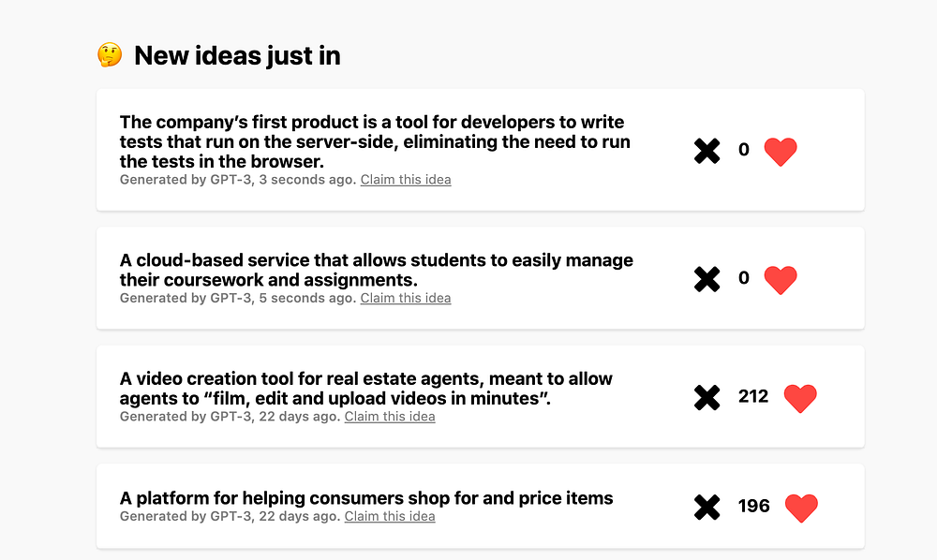This screenshot has width=937, height=560.
Task: Click the thinking face emoji in the heading
Action: coord(110,55)
